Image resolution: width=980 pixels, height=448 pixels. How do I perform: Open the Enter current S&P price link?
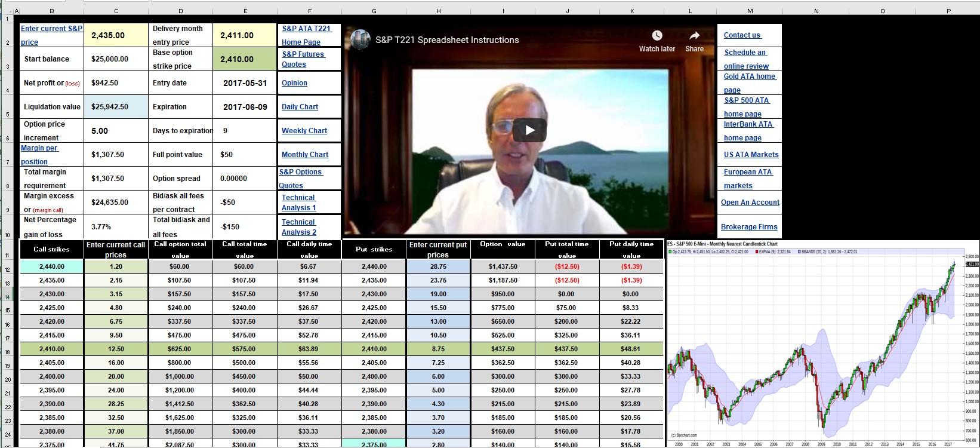[x=51, y=35]
